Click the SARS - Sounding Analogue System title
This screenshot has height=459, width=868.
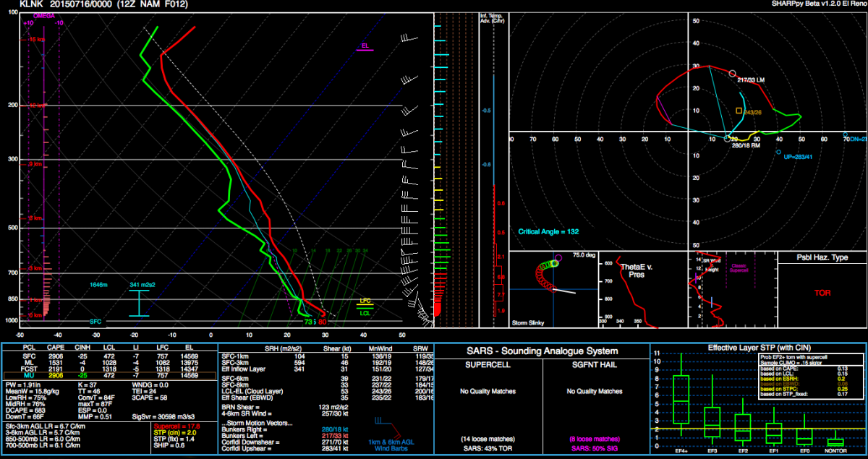click(x=542, y=351)
